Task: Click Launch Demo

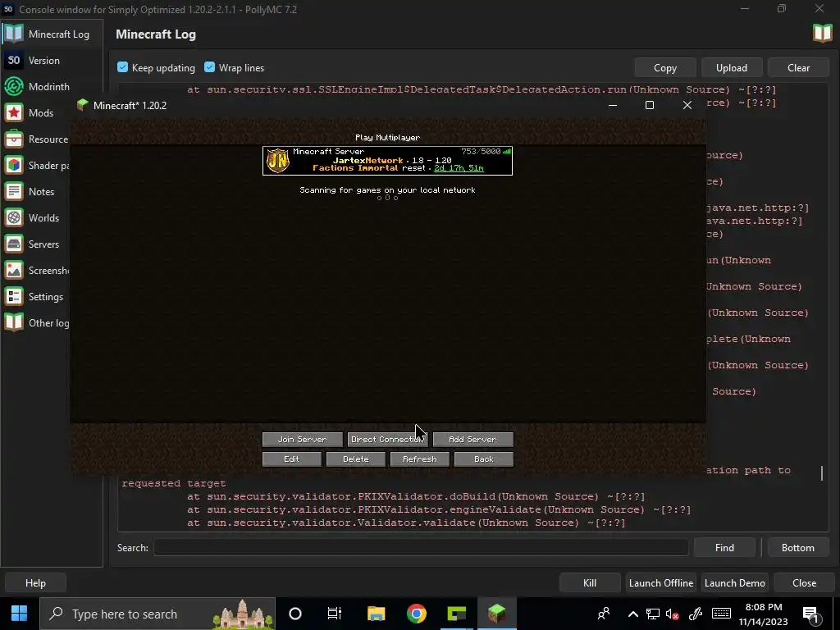Action: coord(734,583)
